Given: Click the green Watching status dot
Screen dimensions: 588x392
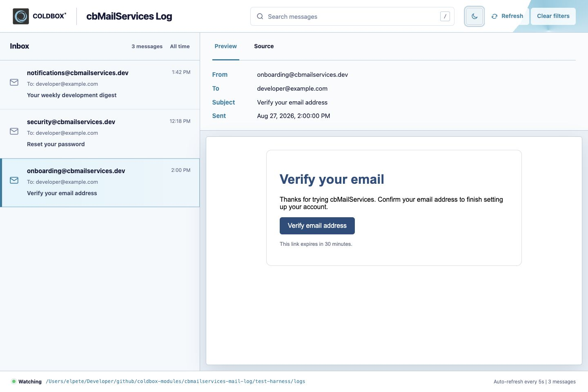Looking at the screenshot, I should [x=14, y=381].
